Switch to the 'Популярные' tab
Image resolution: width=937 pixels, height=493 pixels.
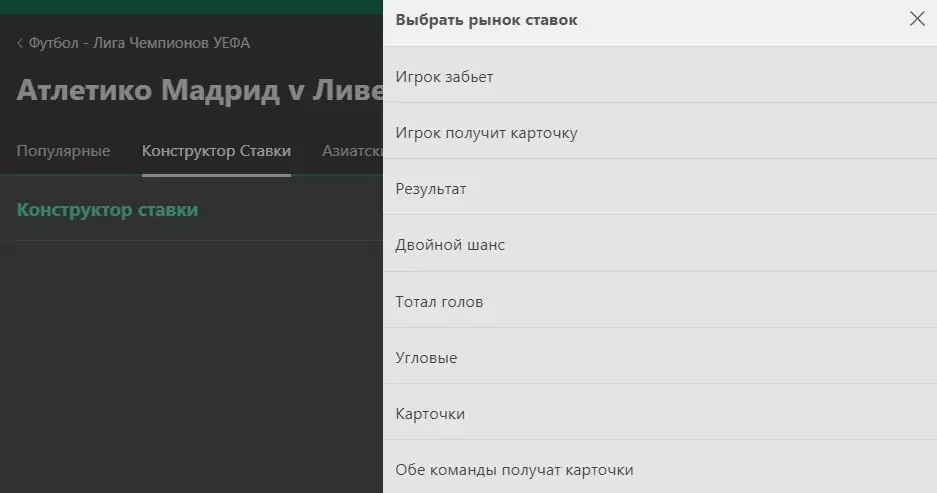tap(63, 151)
